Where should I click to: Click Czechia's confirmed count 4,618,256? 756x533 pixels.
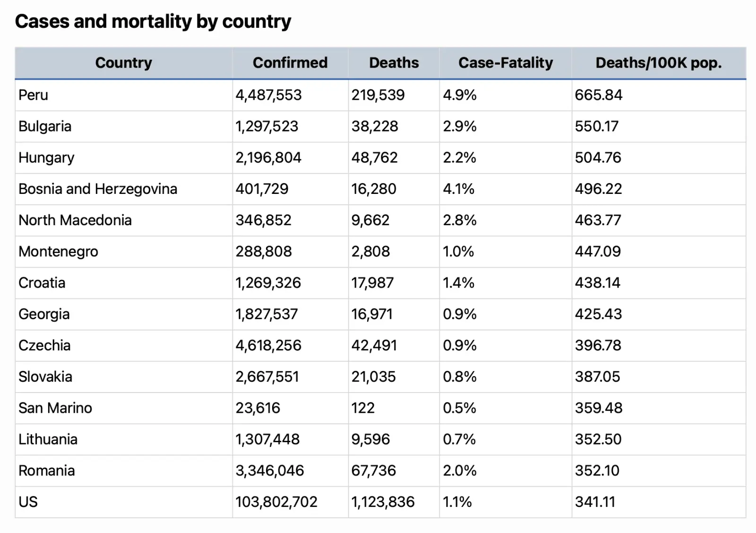tap(268, 345)
